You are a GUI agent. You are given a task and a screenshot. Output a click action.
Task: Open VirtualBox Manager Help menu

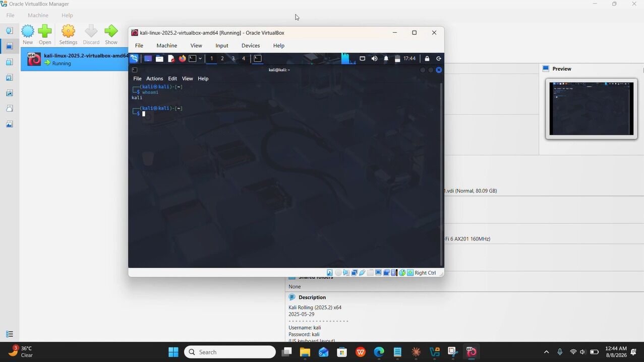(67, 15)
